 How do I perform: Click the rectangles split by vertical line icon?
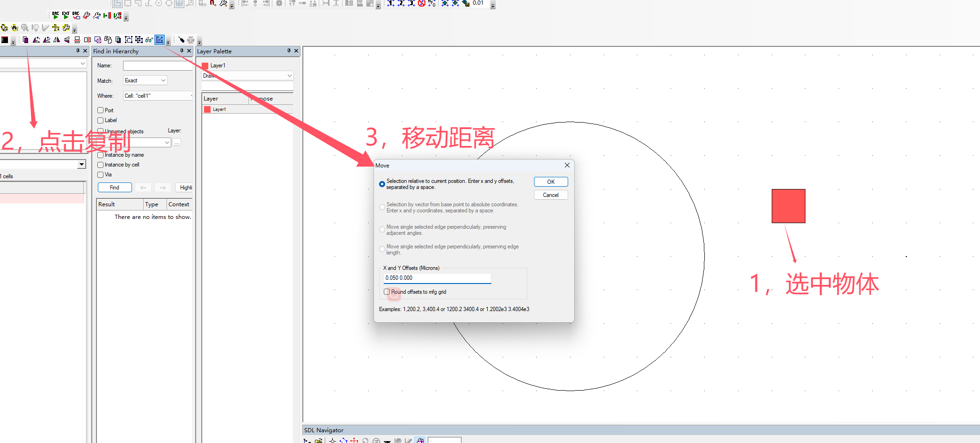[88, 40]
